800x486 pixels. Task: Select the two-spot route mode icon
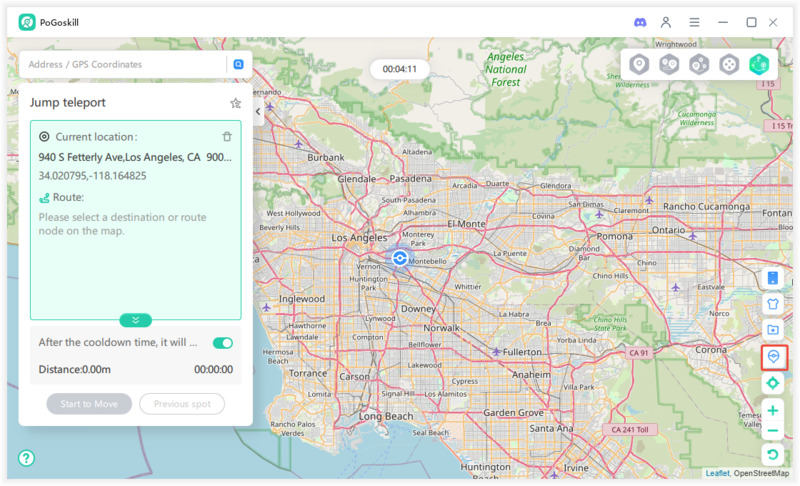tap(669, 64)
